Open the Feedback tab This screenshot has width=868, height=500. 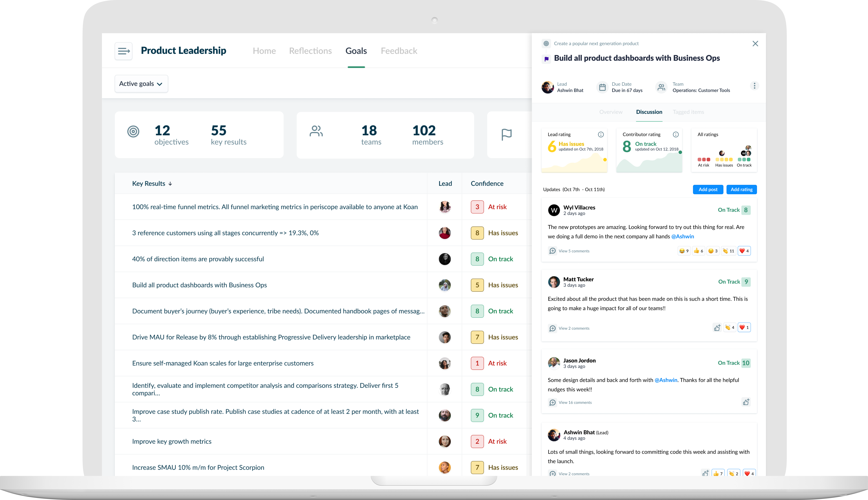tap(399, 51)
